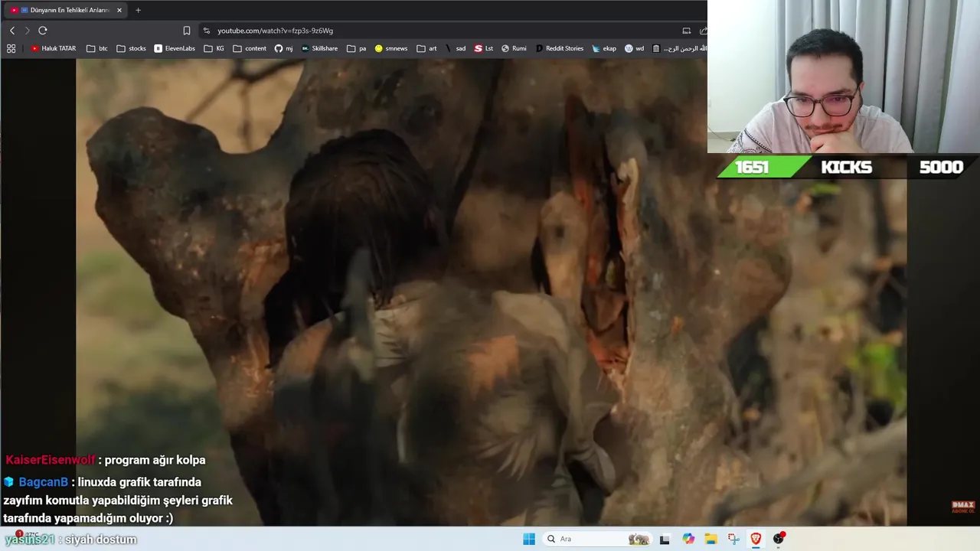Image resolution: width=980 pixels, height=551 pixels.
Task: Click the 1651 kicks counter
Action: 752,168
